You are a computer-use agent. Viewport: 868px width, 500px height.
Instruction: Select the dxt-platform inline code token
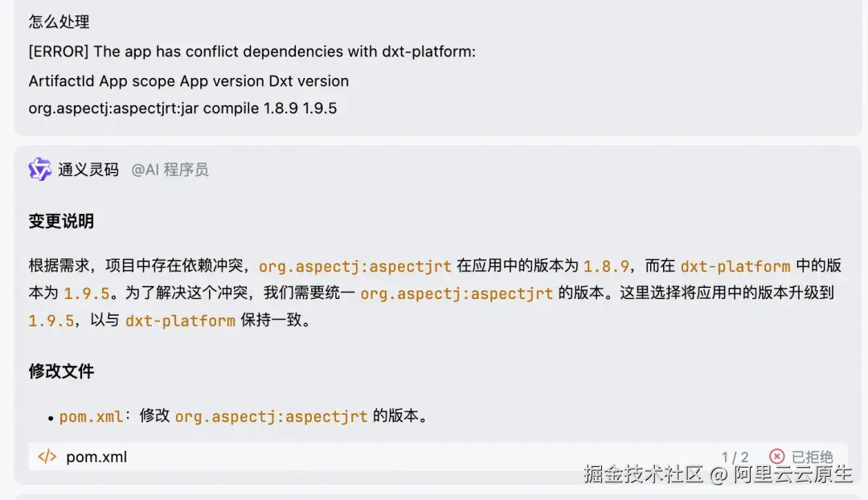[735, 265]
